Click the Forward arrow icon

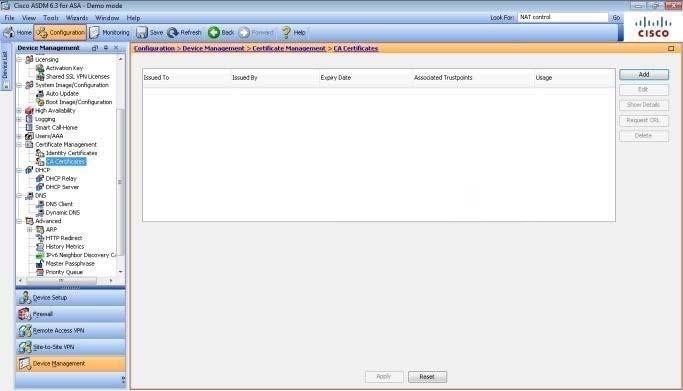(x=244, y=33)
